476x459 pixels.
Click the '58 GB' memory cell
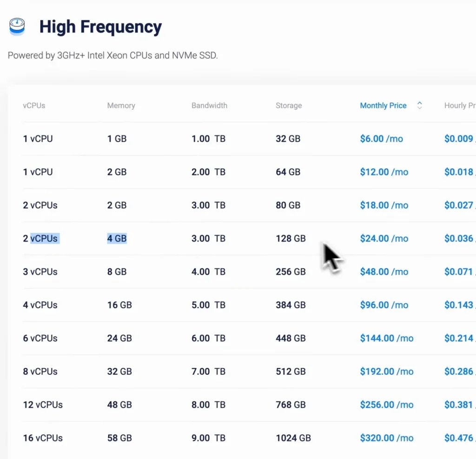(119, 438)
